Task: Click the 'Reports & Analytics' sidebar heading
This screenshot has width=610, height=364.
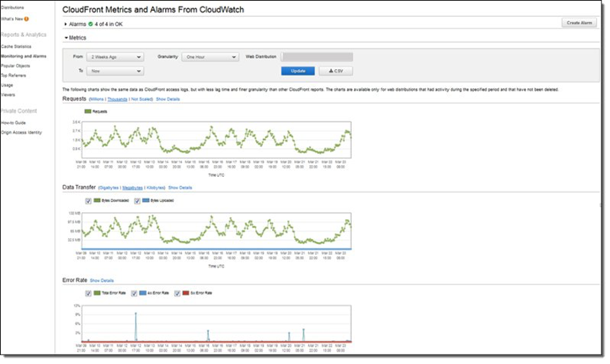Action: pos(24,35)
